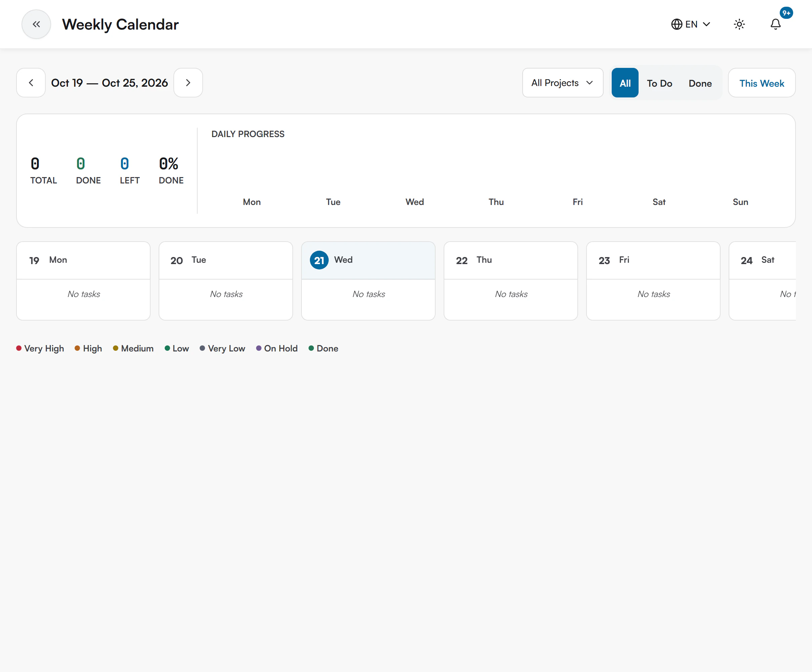This screenshot has height=672, width=812.
Task: Click Wed label in Daily Progress chart
Action: tap(414, 202)
